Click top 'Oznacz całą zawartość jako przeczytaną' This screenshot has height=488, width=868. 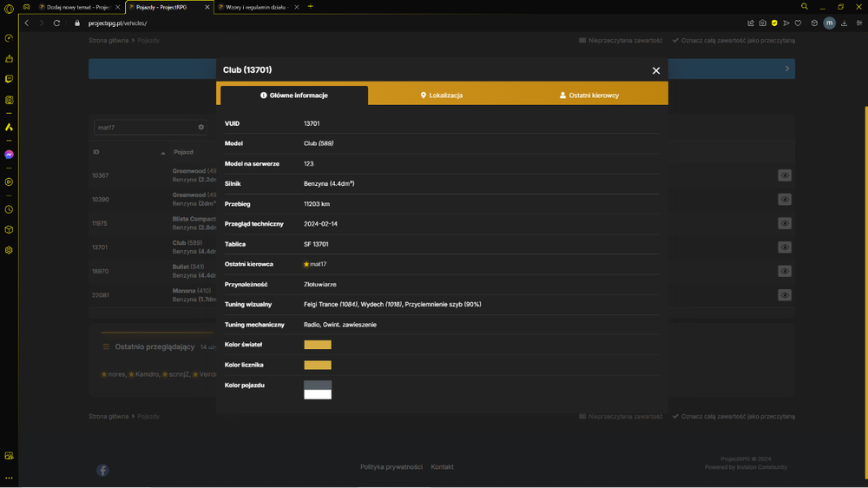(733, 41)
